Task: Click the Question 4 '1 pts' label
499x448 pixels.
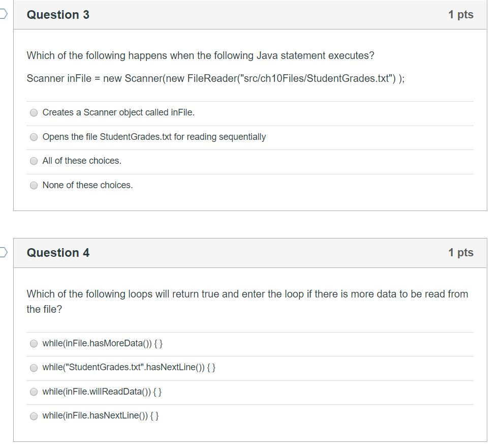Action: coord(461,253)
